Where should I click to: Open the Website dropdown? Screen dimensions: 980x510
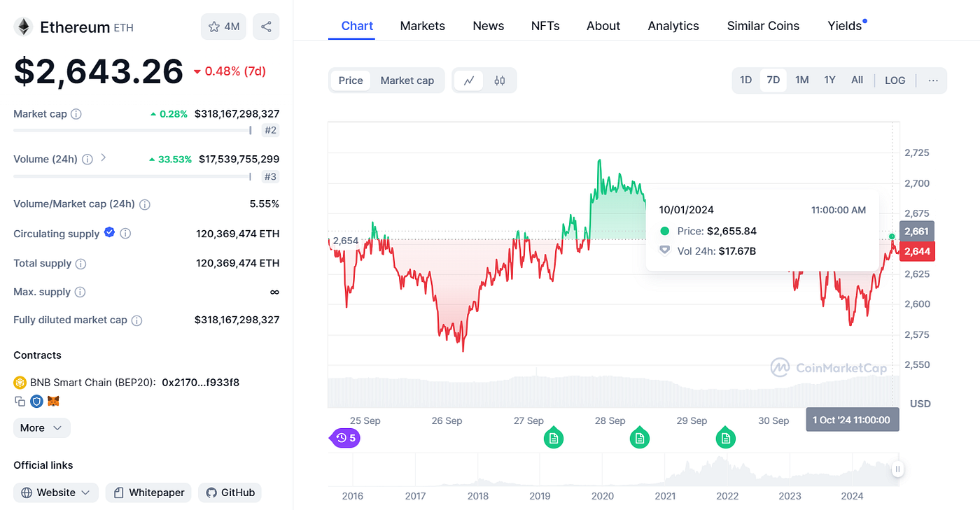point(55,493)
